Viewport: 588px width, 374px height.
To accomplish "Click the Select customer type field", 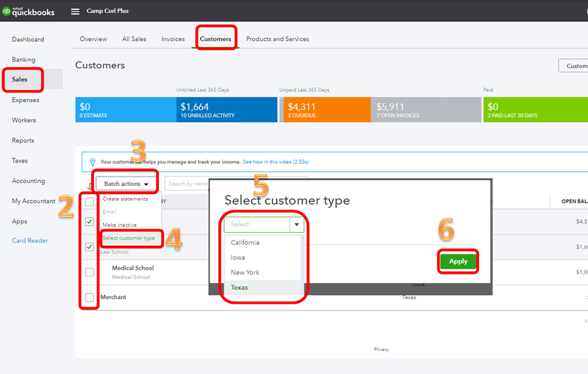I will pos(257,224).
